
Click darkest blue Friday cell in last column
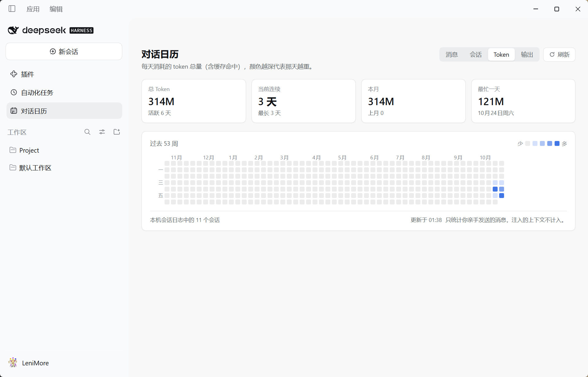502,196
